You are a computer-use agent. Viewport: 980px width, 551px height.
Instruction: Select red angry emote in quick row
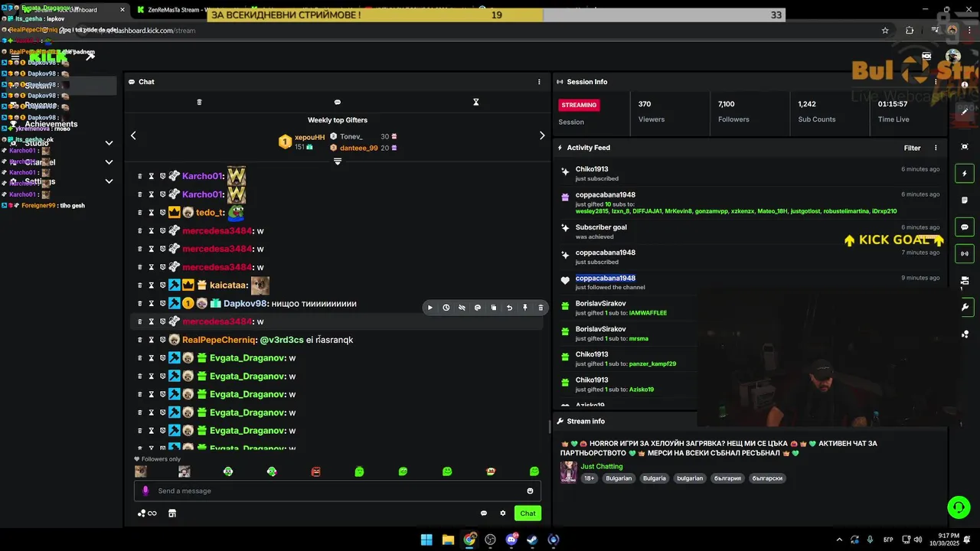pos(316,471)
